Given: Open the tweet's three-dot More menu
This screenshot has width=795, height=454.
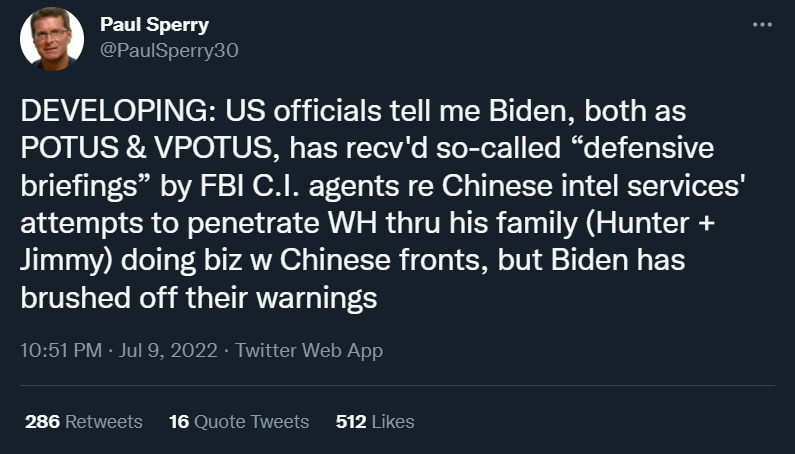Looking at the screenshot, I should coord(762,25).
